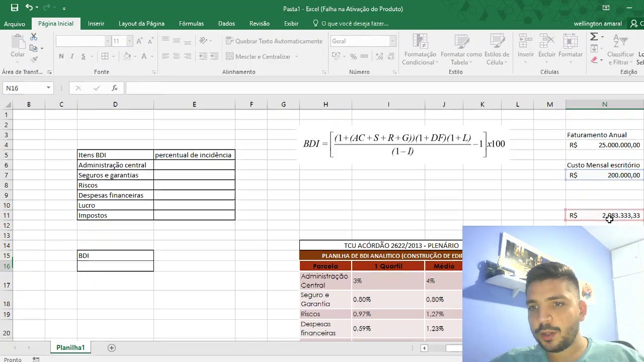
Task: Open the Formatação Condicional menu
Action: (420, 49)
